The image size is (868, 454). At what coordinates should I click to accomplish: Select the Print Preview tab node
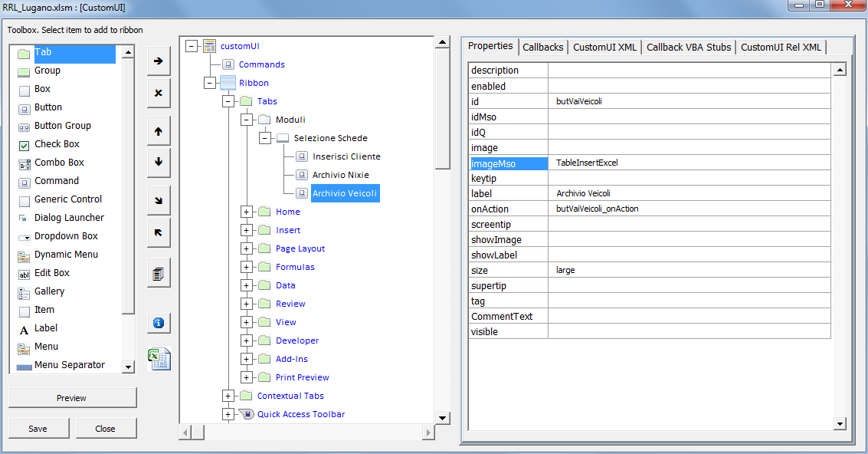pos(303,377)
